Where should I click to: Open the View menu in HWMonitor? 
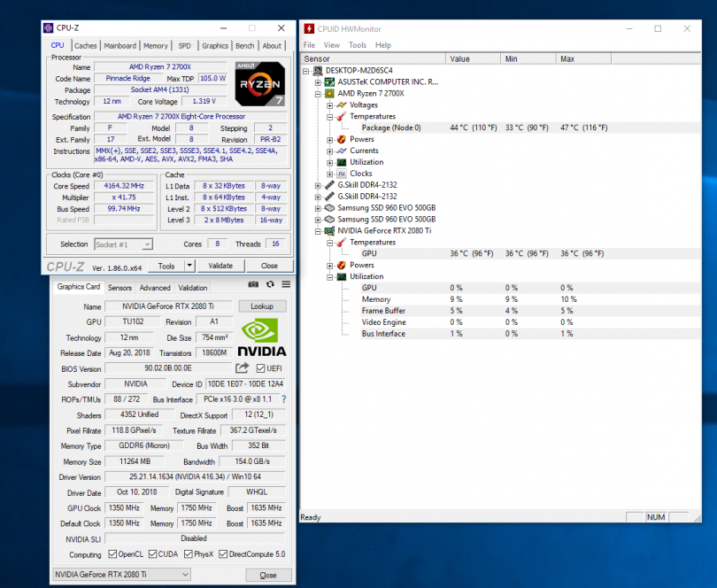(332, 45)
